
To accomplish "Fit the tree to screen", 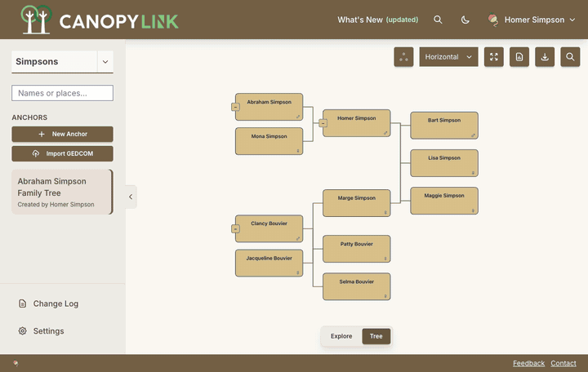I will coord(494,57).
